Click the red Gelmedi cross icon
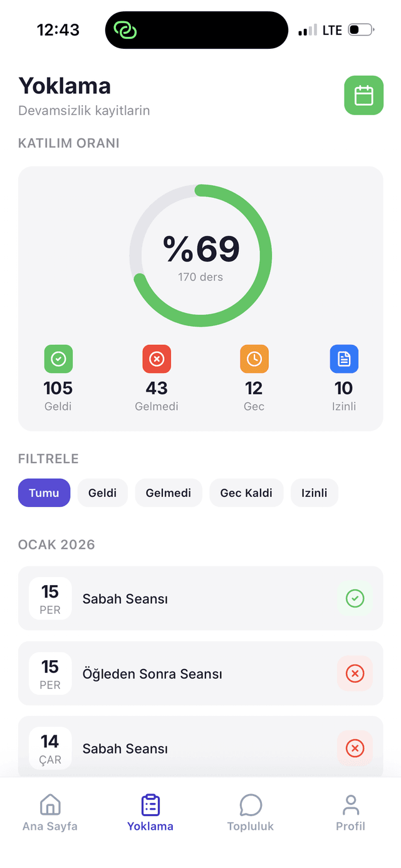The height and width of the screenshot is (868, 401). 157,359
